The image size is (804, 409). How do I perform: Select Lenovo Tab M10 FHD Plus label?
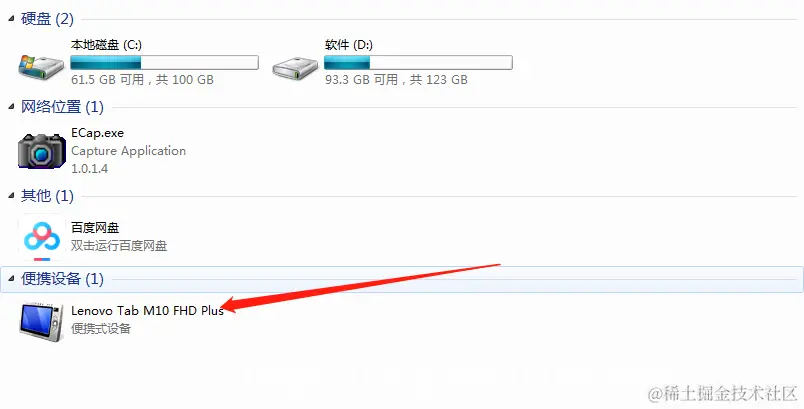pos(147,311)
